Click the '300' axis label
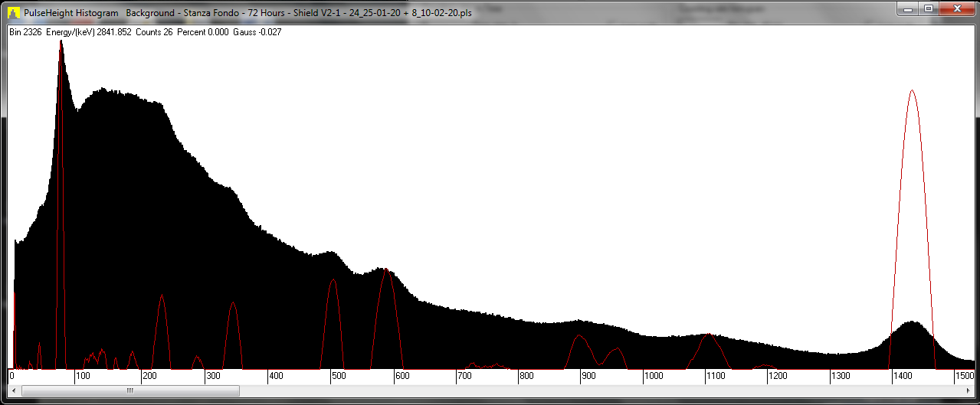 pyautogui.click(x=212, y=376)
